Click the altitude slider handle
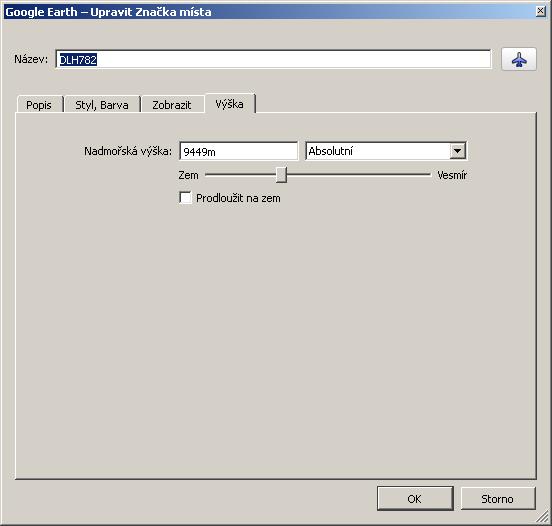The width and height of the screenshot is (552, 526). (x=281, y=175)
